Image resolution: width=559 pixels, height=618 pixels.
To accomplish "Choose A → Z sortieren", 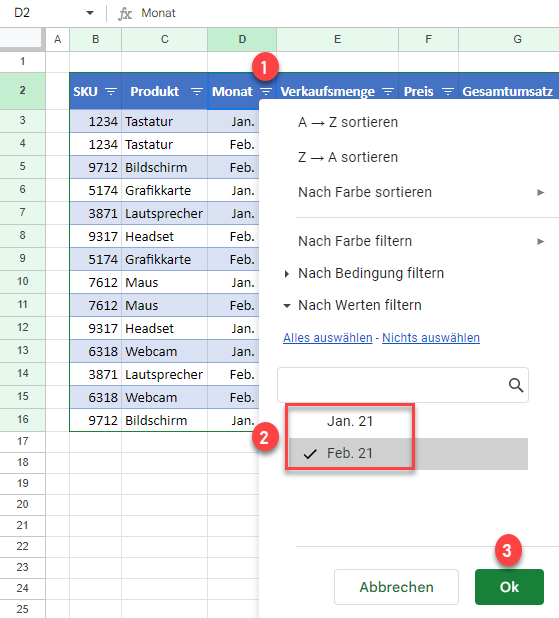I will [348, 122].
